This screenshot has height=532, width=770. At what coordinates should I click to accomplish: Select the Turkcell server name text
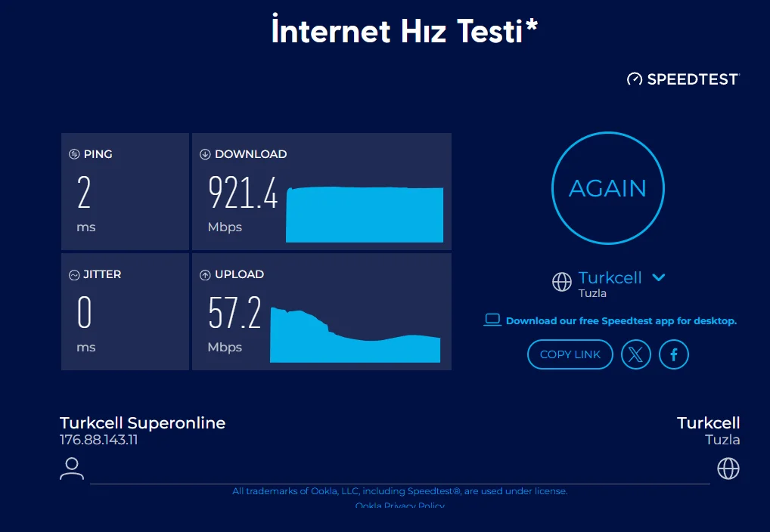(610, 277)
